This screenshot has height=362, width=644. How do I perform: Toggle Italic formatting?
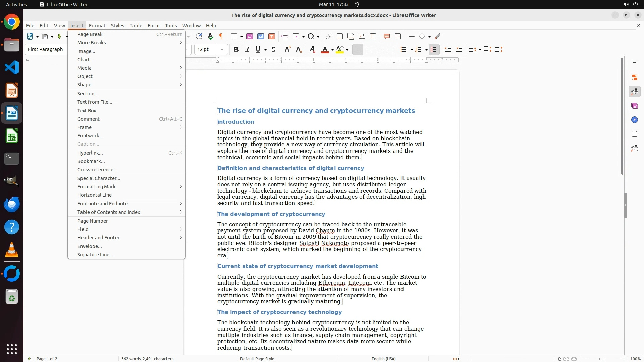(x=247, y=50)
